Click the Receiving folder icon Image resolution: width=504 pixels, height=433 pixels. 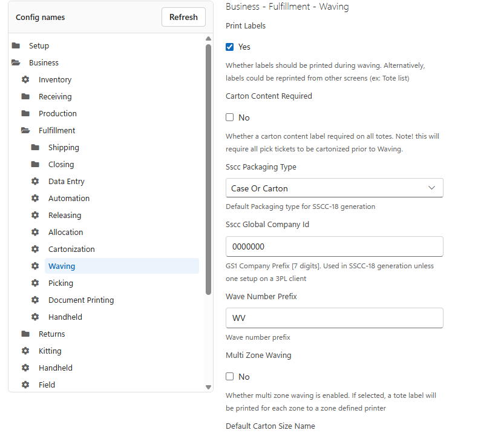[25, 96]
